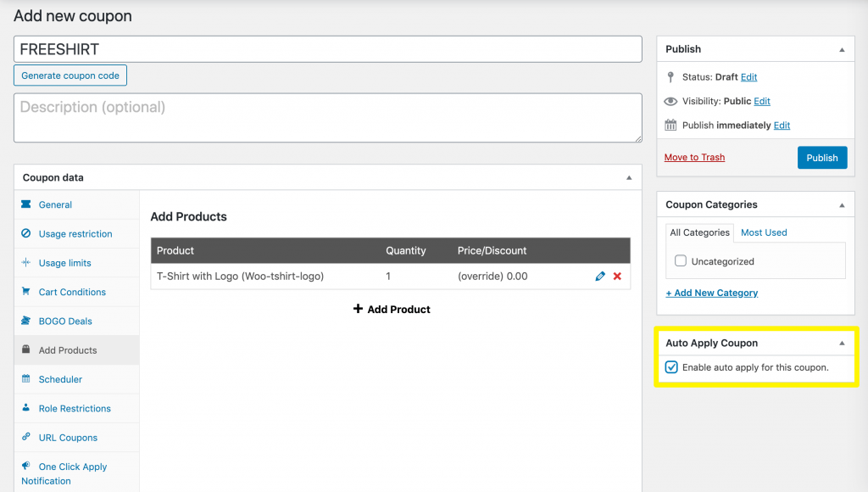Check the Uncategorized category checkbox
The image size is (868, 492).
(680, 261)
